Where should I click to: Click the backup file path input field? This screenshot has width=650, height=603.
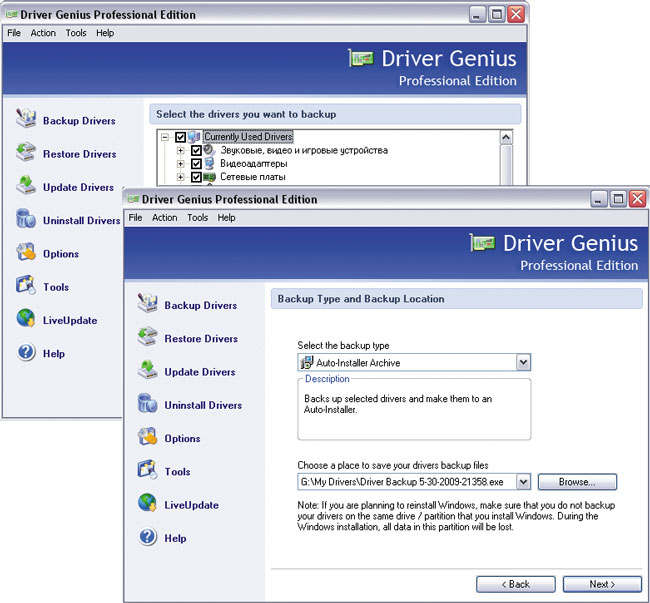coord(407,482)
